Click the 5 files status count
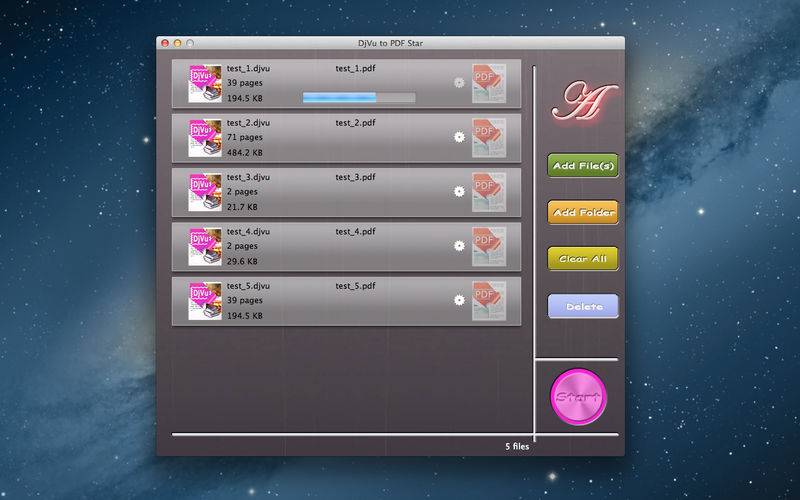 pyautogui.click(x=517, y=446)
